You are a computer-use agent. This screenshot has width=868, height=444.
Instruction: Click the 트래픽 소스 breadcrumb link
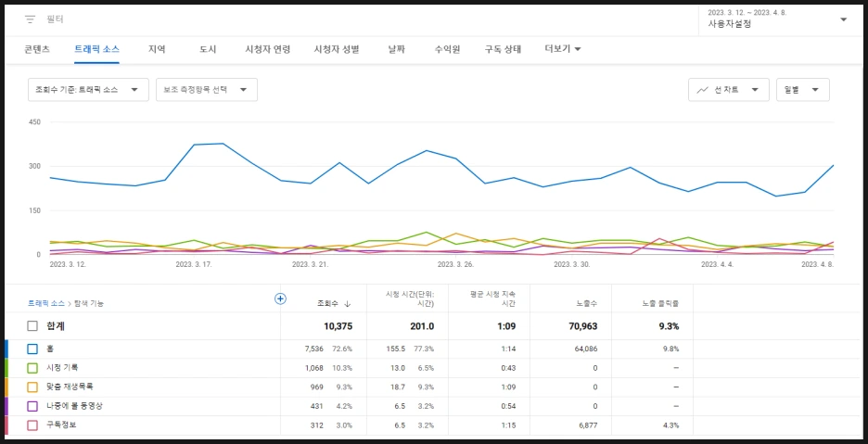[x=46, y=303]
